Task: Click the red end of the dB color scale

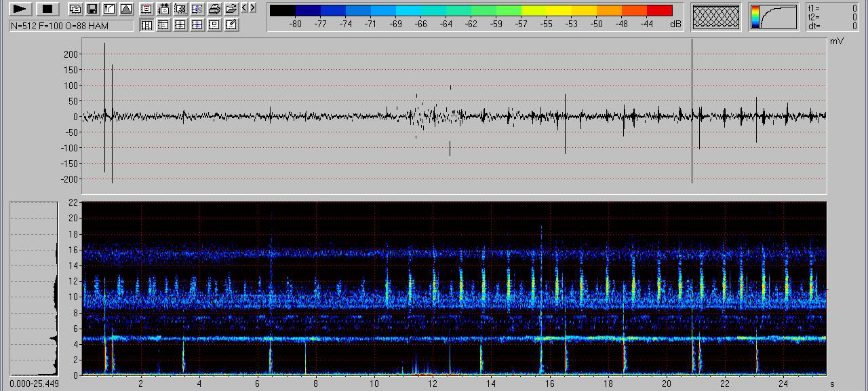Action: click(x=659, y=10)
